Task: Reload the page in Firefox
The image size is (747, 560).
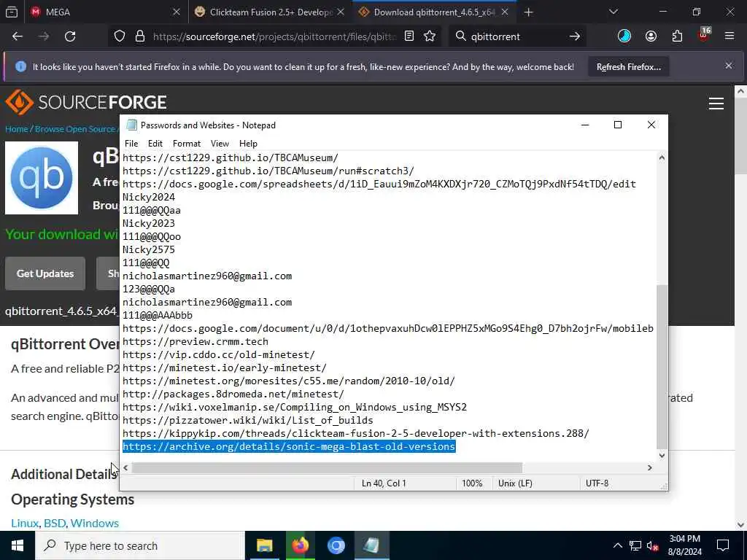Action: 70,36
